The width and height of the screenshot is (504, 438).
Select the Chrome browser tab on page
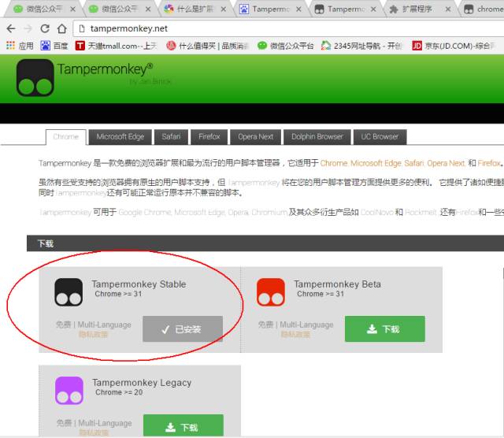[66, 137]
